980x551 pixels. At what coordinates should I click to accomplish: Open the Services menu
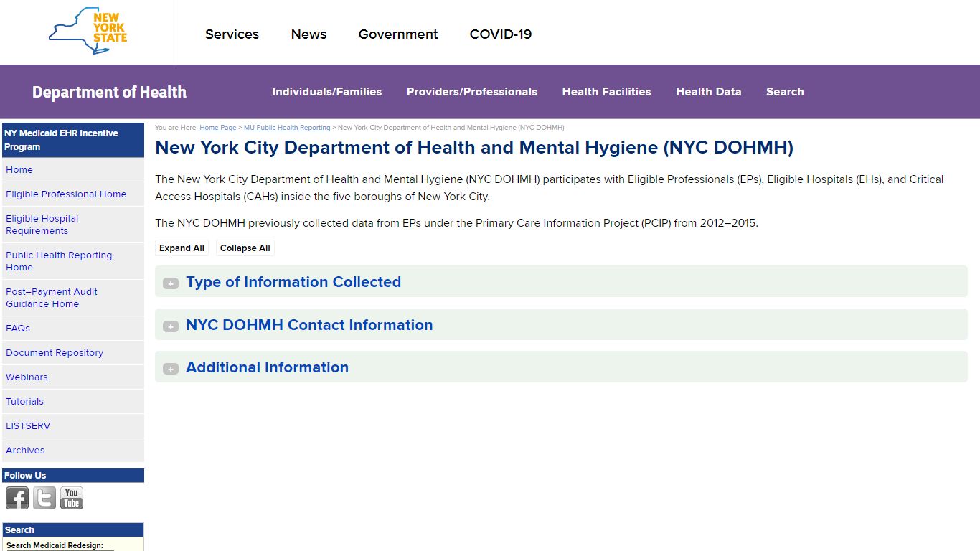tap(232, 34)
